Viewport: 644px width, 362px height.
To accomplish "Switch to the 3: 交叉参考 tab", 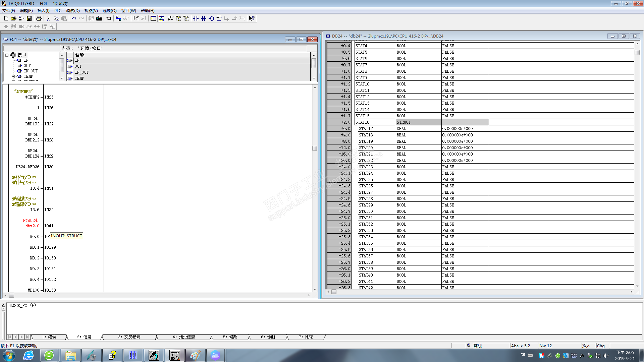I will click(x=129, y=337).
